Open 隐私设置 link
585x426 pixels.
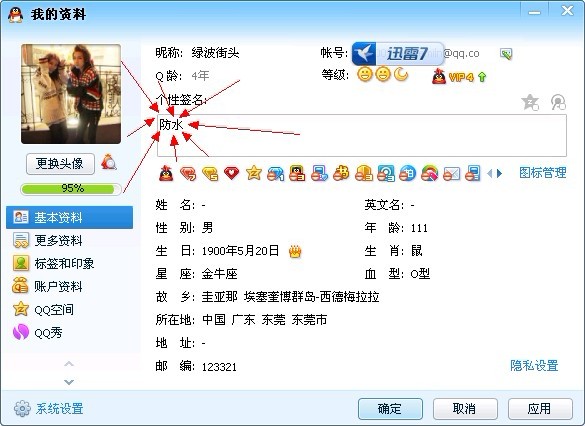point(534,366)
